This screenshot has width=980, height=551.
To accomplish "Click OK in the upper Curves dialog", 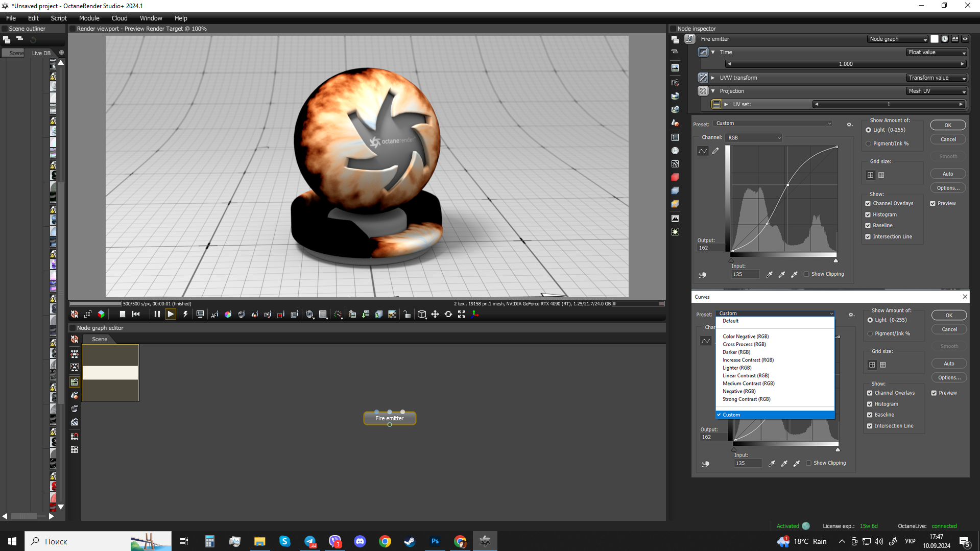I will [x=948, y=125].
